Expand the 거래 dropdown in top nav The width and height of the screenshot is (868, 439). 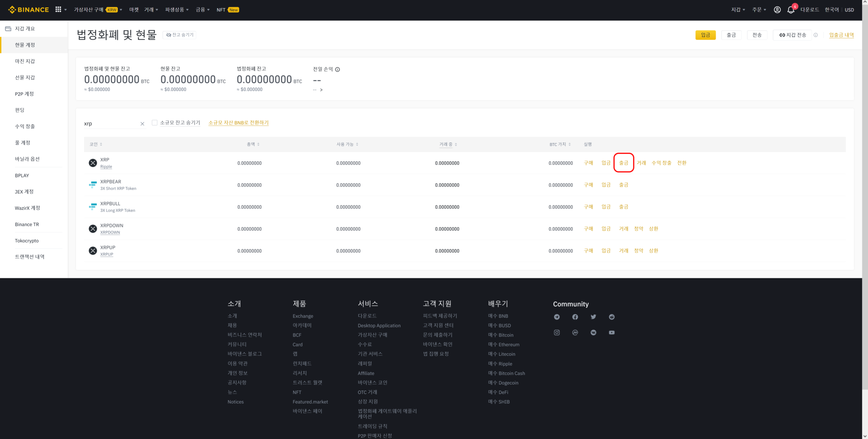click(x=151, y=10)
